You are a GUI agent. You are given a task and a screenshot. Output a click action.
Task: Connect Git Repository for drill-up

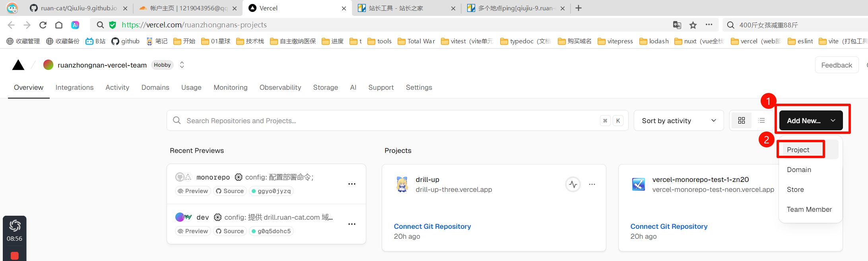[x=432, y=226]
